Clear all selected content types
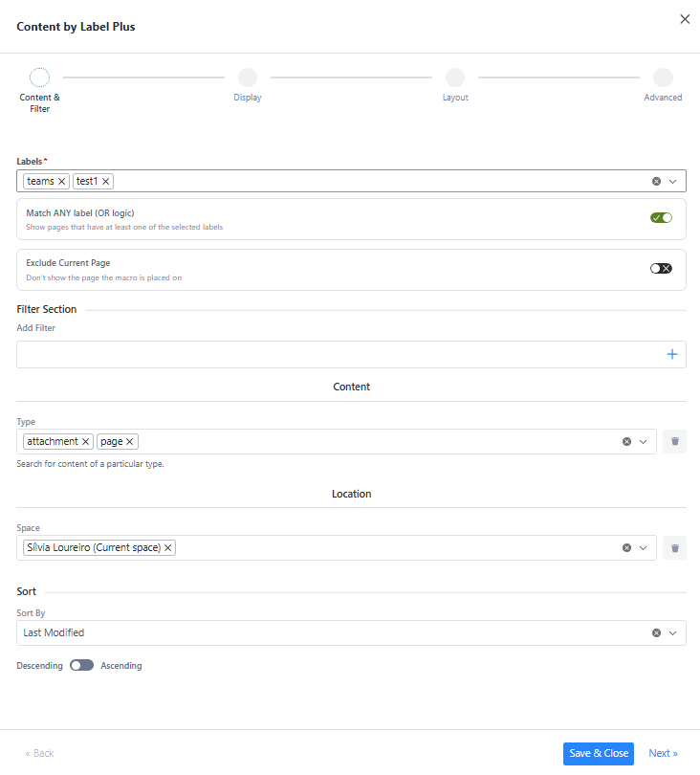Screen dimensions: 700x775 (626, 441)
